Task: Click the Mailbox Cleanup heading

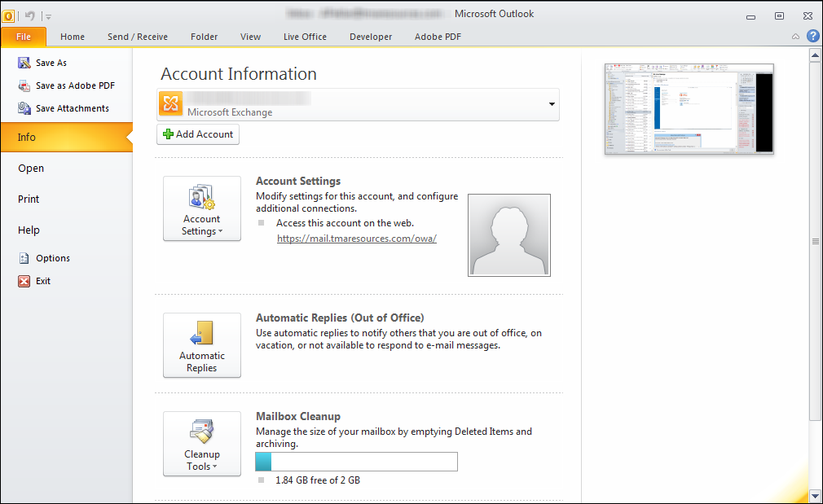Action: (x=298, y=416)
